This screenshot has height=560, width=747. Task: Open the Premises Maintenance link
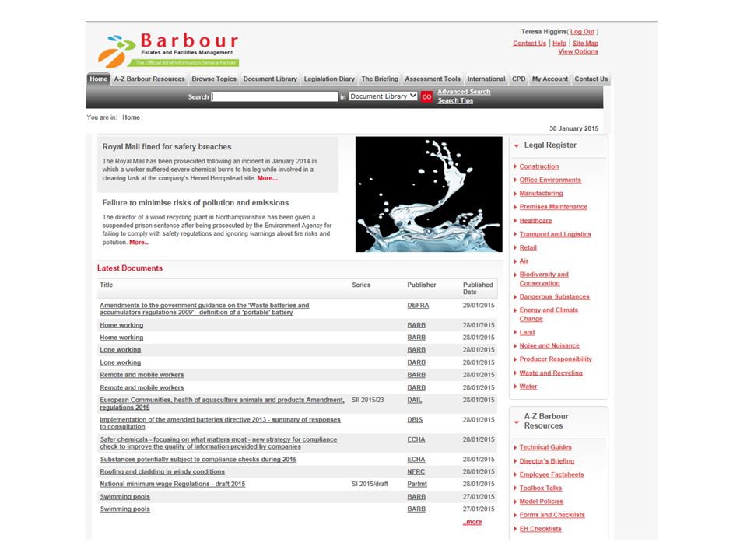(x=553, y=207)
